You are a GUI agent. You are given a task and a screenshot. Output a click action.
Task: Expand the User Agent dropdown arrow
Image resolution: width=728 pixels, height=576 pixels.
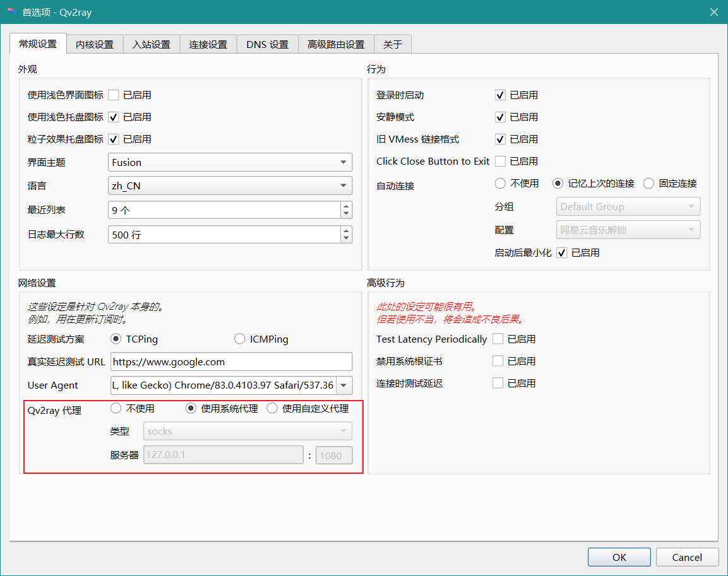click(x=344, y=385)
